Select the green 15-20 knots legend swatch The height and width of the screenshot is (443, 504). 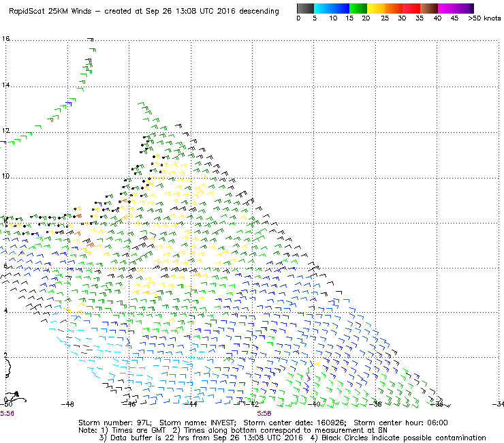click(x=358, y=8)
